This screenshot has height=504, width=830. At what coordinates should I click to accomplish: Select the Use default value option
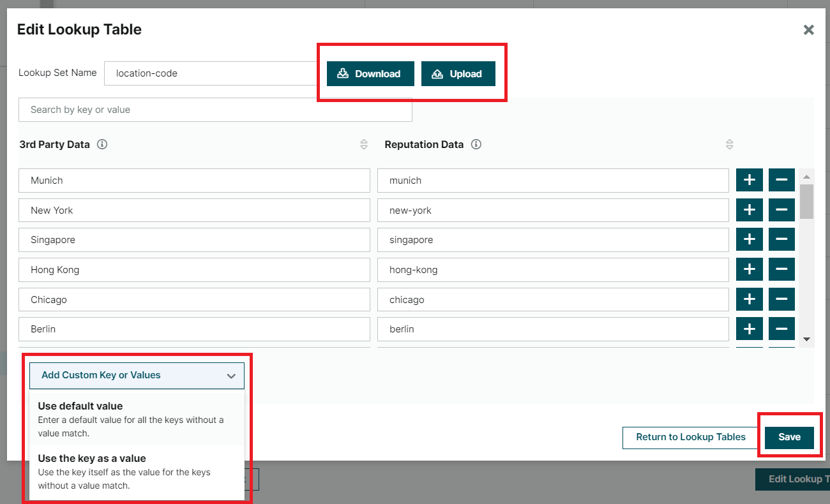137,419
